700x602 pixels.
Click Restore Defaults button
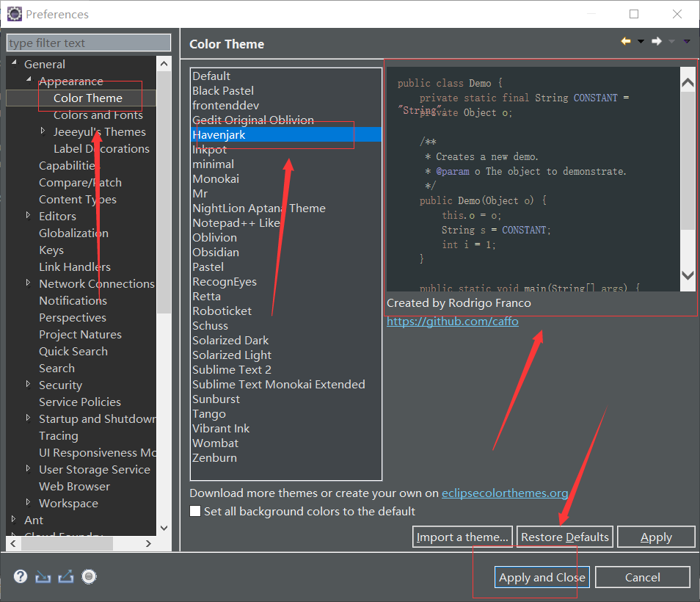565,537
